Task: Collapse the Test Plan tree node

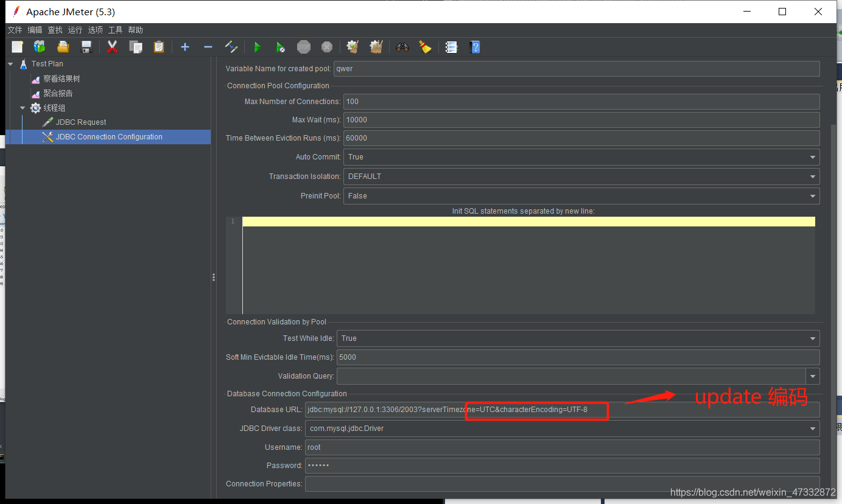Action: tap(10, 63)
